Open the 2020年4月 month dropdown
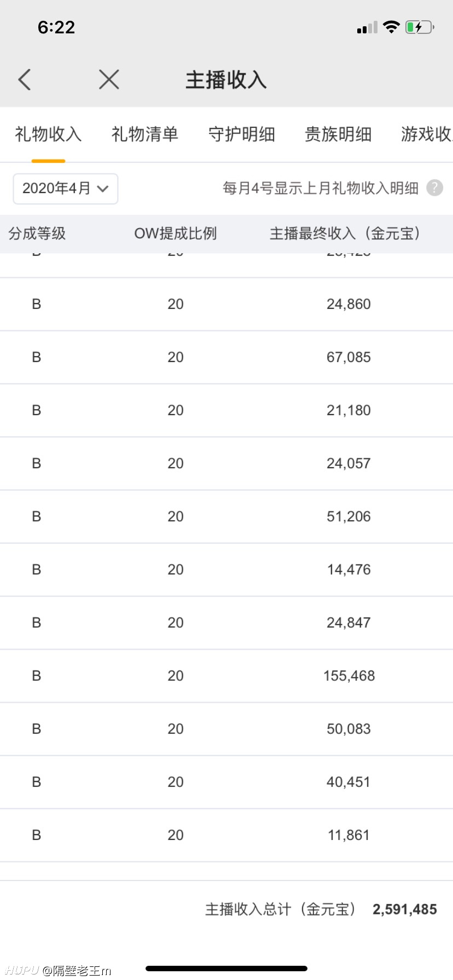 point(66,189)
